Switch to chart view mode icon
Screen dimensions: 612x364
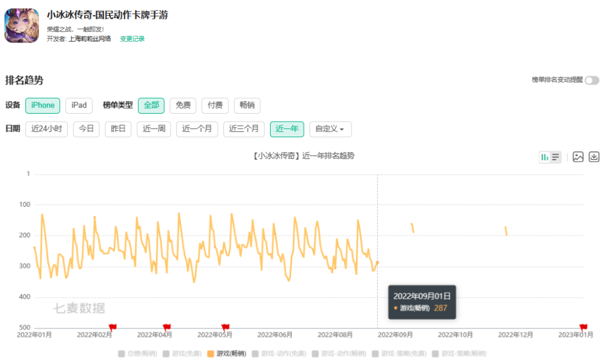544,157
